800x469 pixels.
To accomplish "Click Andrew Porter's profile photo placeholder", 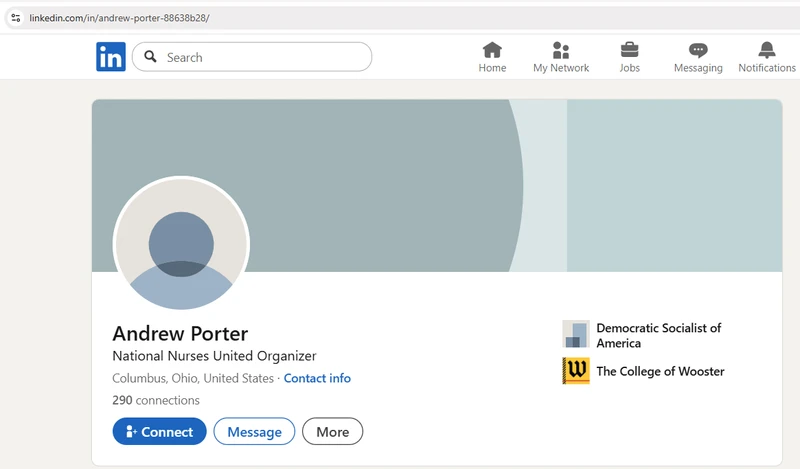I will (x=181, y=244).
